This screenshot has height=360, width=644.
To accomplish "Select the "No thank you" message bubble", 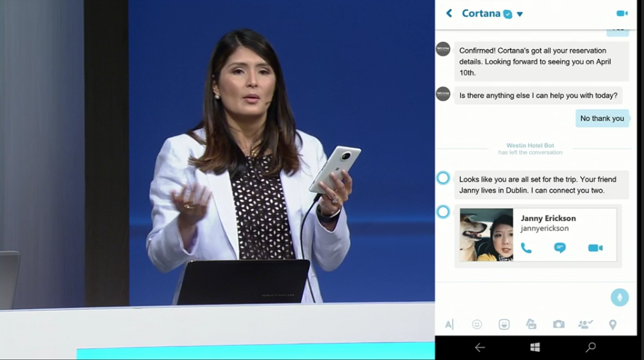I will pos(602,118).
